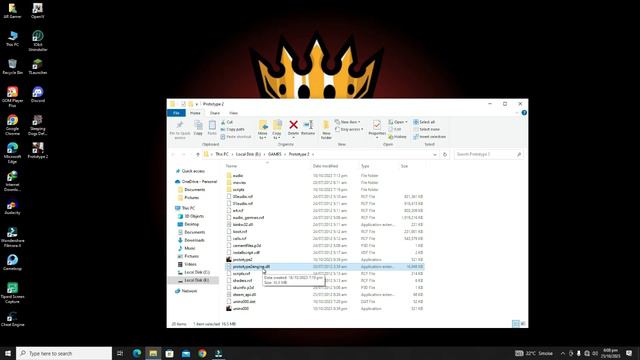Switch to the Share ribbon tab

[215, 113]
